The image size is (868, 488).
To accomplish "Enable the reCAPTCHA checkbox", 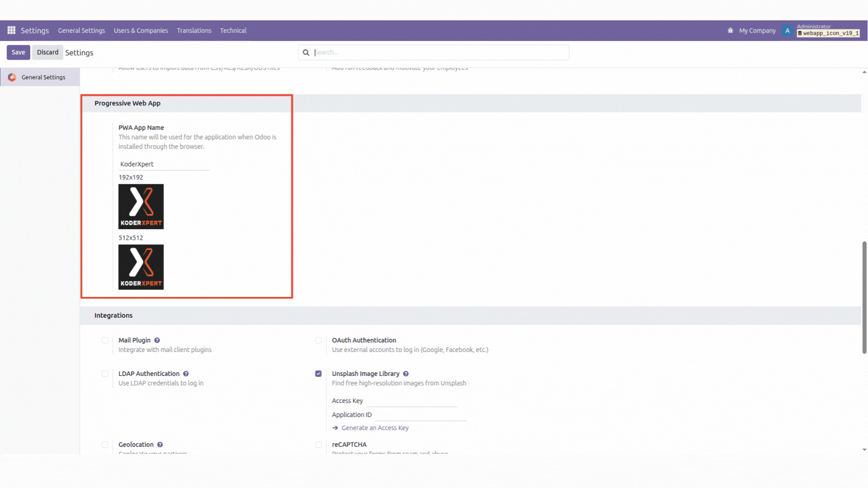I will [318, 445].
